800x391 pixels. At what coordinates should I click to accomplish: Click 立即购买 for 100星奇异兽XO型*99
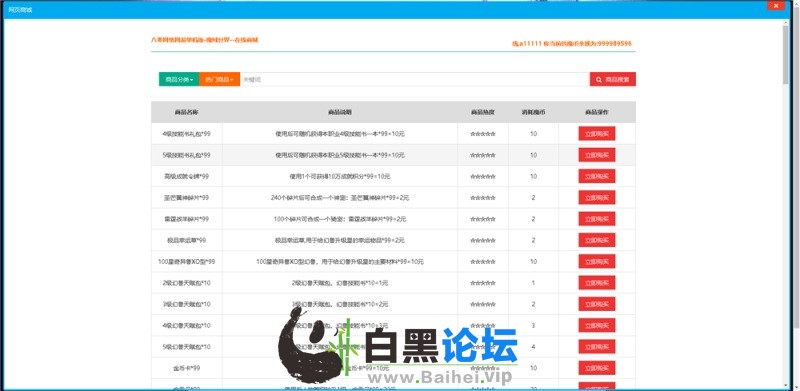click(x=596, y=261)
